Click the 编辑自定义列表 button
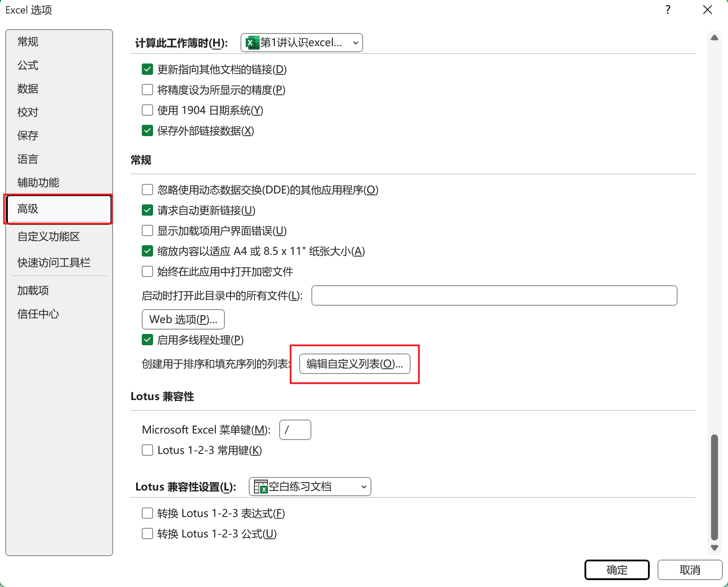 pyautogui.click(x=354, y=364)
